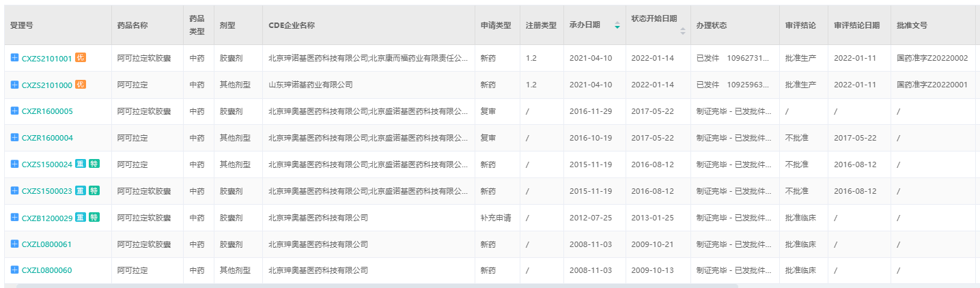Click the 重 badge beside CXZS1500023

(80, 191)
